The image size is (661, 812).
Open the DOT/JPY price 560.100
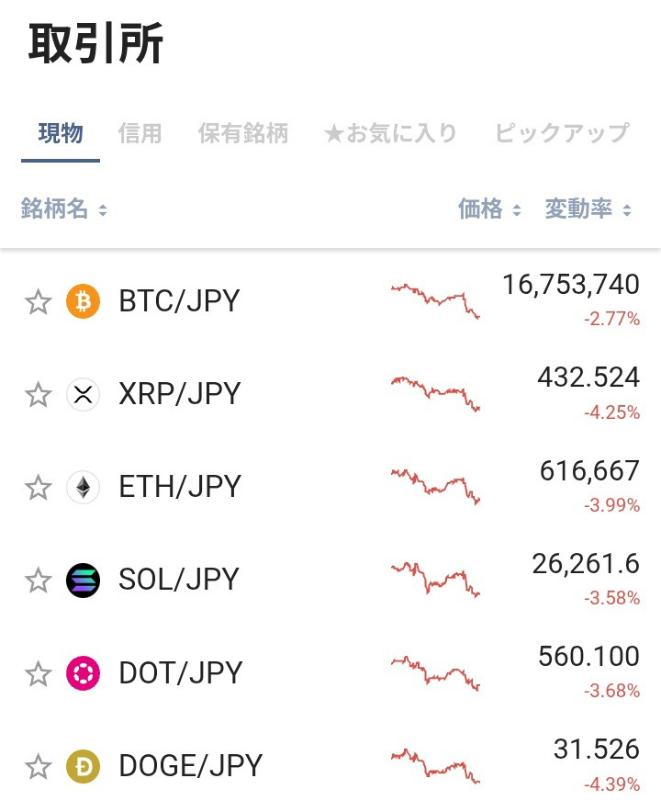pos(589,656)
